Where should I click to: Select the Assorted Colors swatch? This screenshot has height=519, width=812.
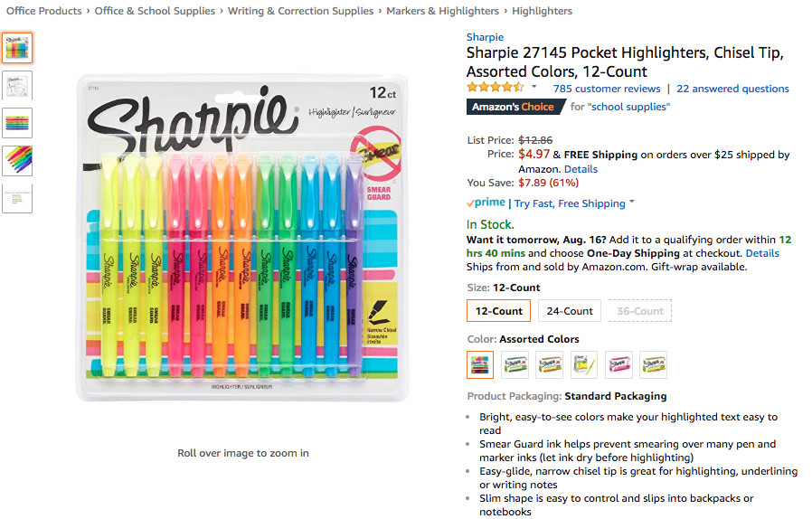[480, 364]
